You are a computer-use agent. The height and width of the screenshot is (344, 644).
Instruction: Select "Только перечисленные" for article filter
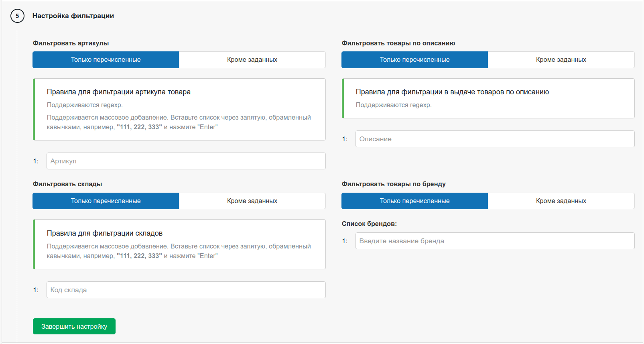[106, 60]
